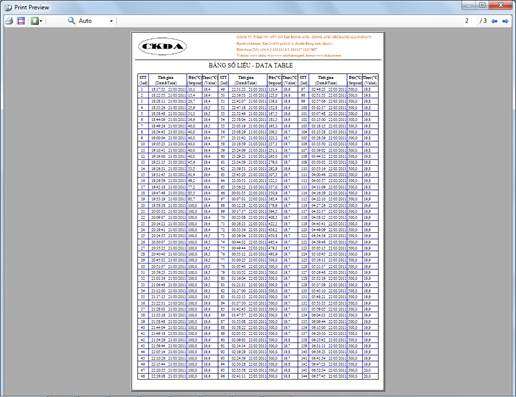The image size is (516, 397).
Task: Go to the previous page with the left arrow
Action: pos(495,21)
